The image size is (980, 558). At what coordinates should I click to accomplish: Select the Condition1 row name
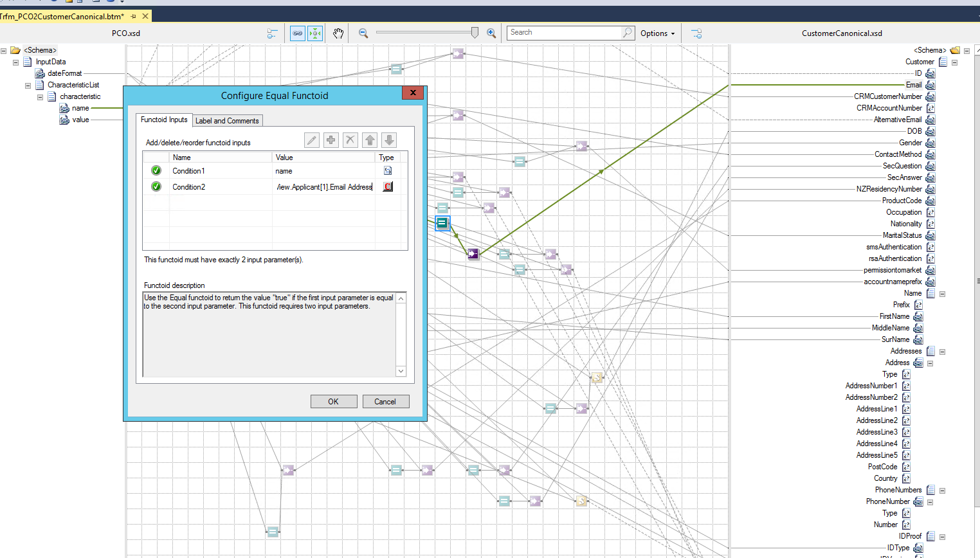(x=188, y=171)
